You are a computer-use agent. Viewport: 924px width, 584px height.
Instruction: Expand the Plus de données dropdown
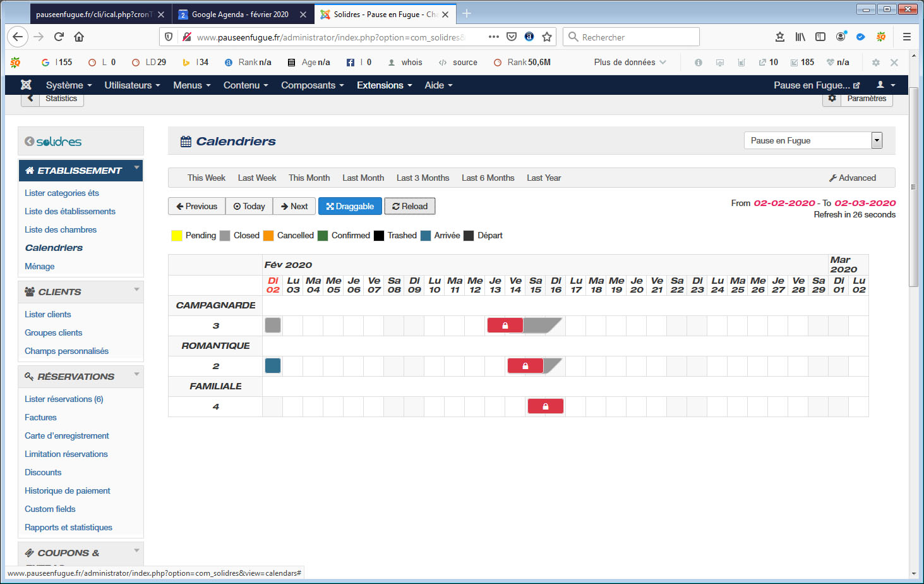coord(630,63)
